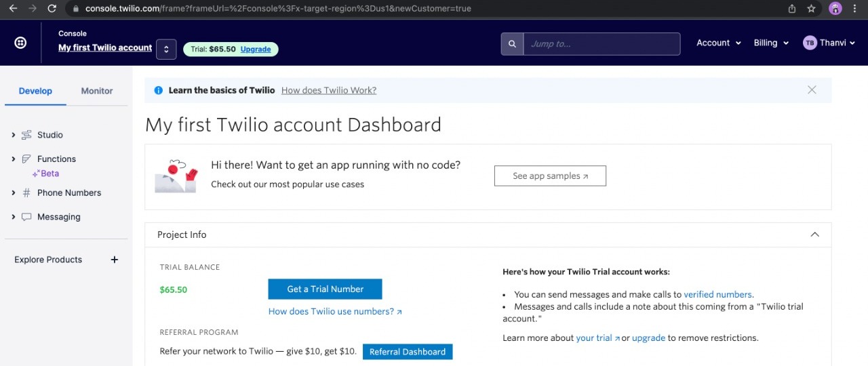Click the TB user avatar icon
The image size is (868, 366).
point(810,43)
